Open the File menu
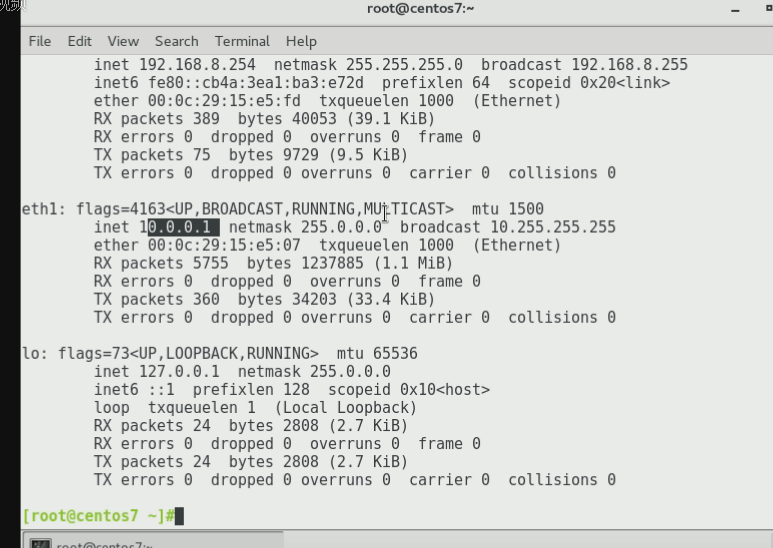The image size is (773, 548). (x=39, y=41)
